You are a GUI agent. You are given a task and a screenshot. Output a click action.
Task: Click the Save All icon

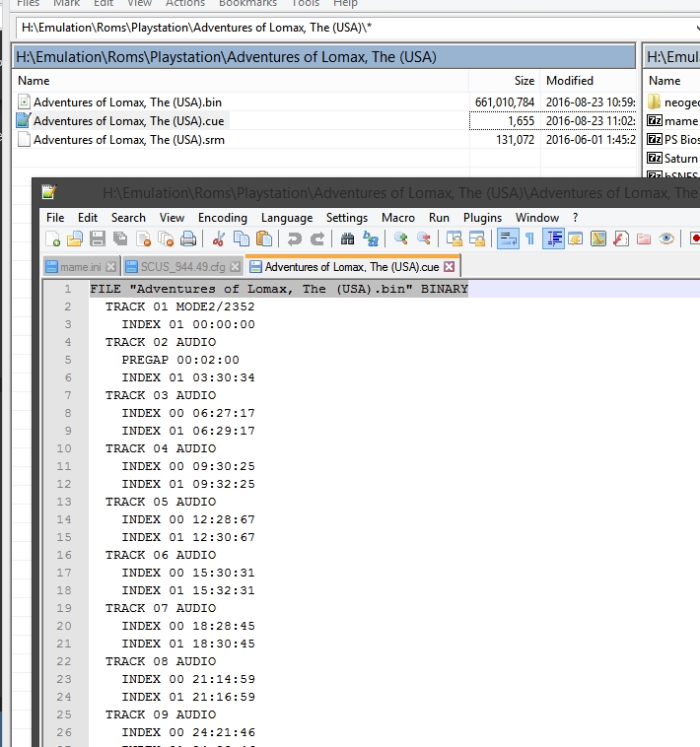pos(120,238)
